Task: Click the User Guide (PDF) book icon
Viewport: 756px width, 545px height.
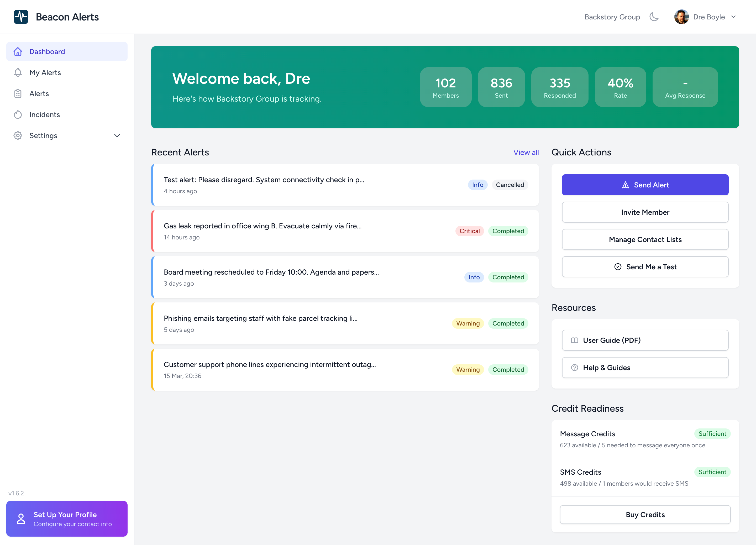Action: (x=574, y=340)
